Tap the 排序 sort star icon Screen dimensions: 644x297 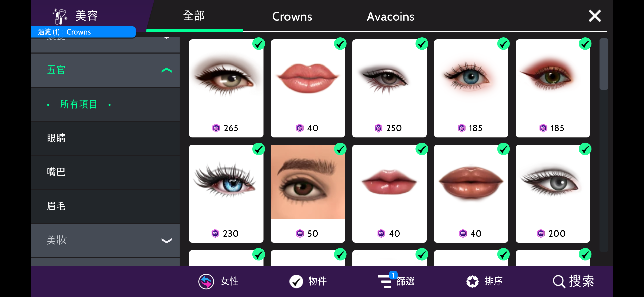coord(472,281)
